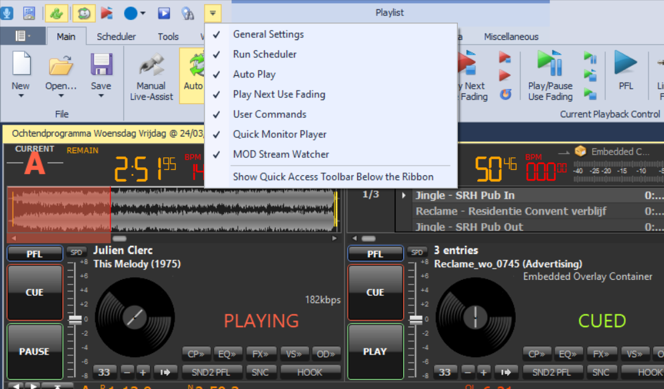Click the large Play/Pause Use Fading icon

tap(550, 63)
